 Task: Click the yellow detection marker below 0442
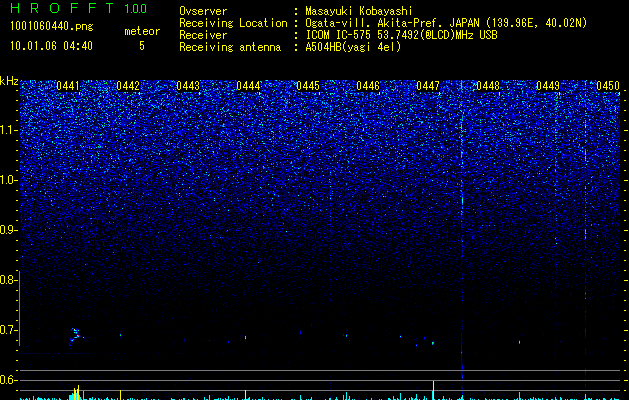click(x=120, y=394)
